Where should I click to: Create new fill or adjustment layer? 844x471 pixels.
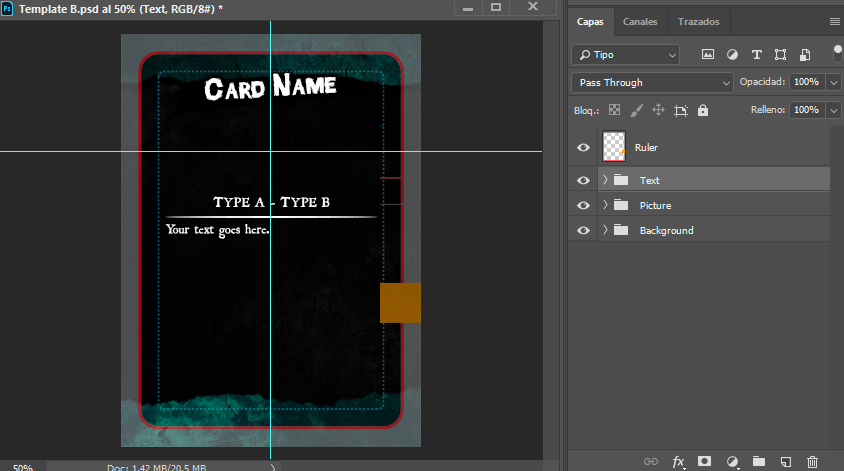pos(732,461)
